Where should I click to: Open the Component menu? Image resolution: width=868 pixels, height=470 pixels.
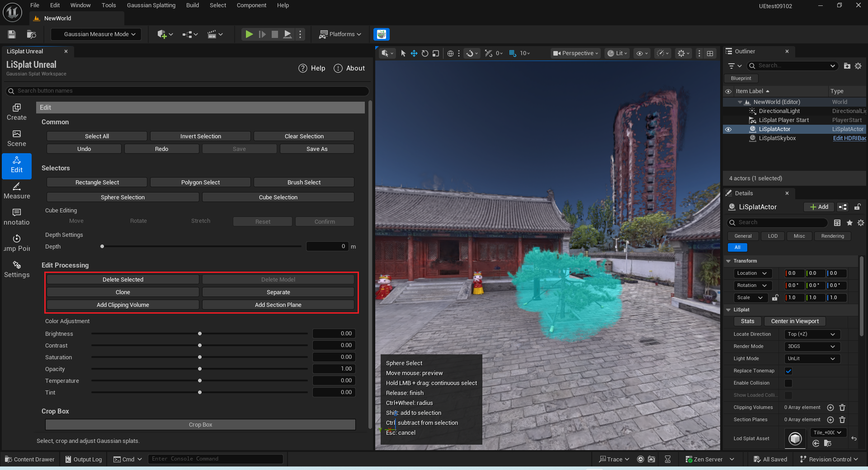pyautogui.click(x=251, y=5)
